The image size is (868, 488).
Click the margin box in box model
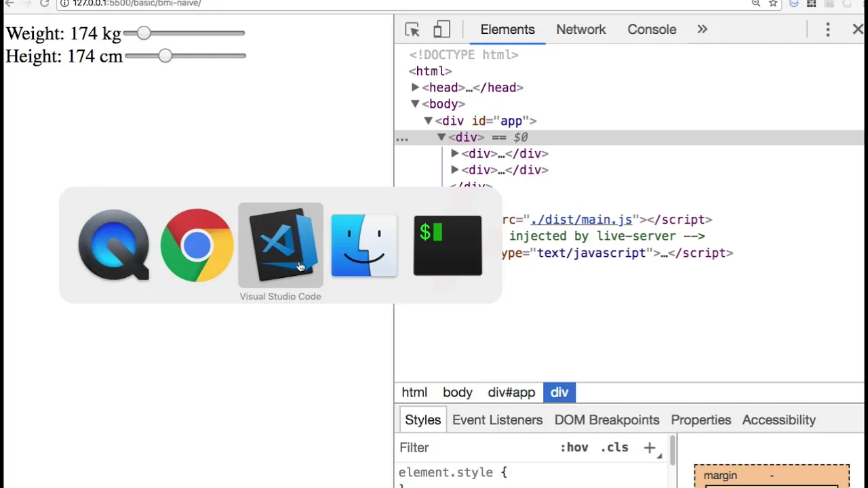click(772, 475)
